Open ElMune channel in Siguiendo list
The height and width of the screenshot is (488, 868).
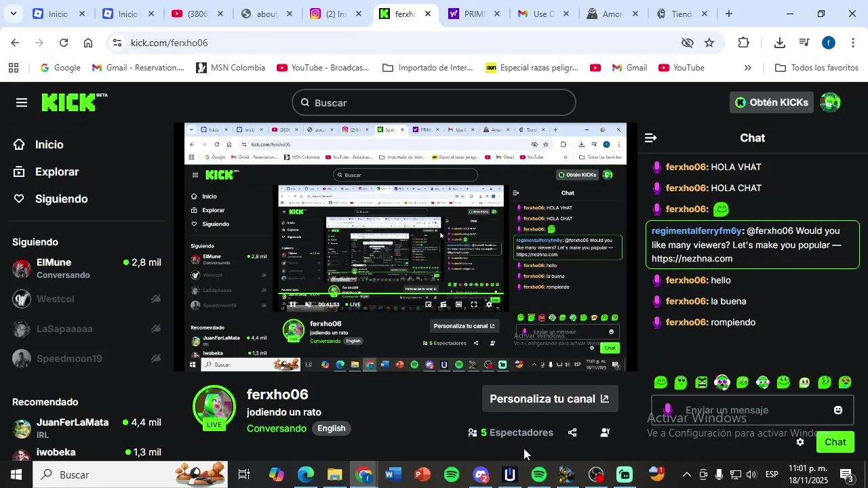87,268
